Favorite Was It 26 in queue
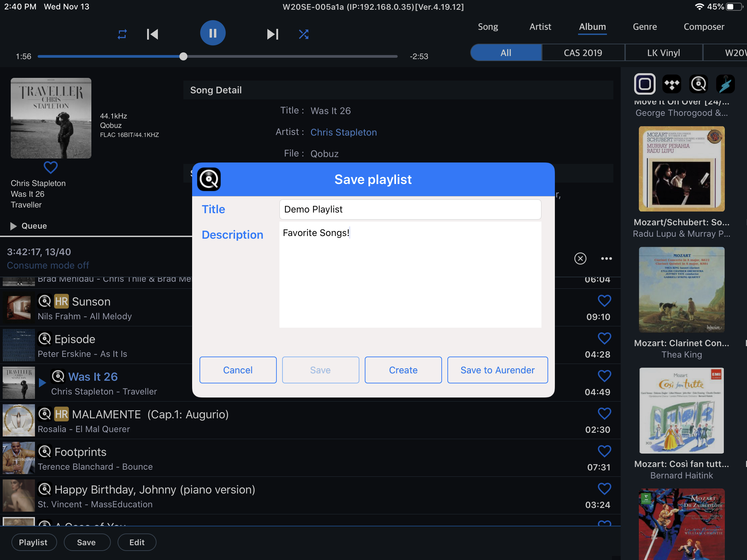Screen dimensions: 747x560 [604, 376]
